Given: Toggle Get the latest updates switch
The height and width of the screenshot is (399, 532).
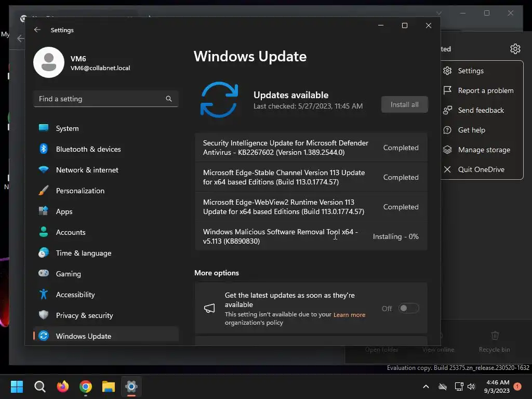Looking at the screenshot, I should coord(409,308).
